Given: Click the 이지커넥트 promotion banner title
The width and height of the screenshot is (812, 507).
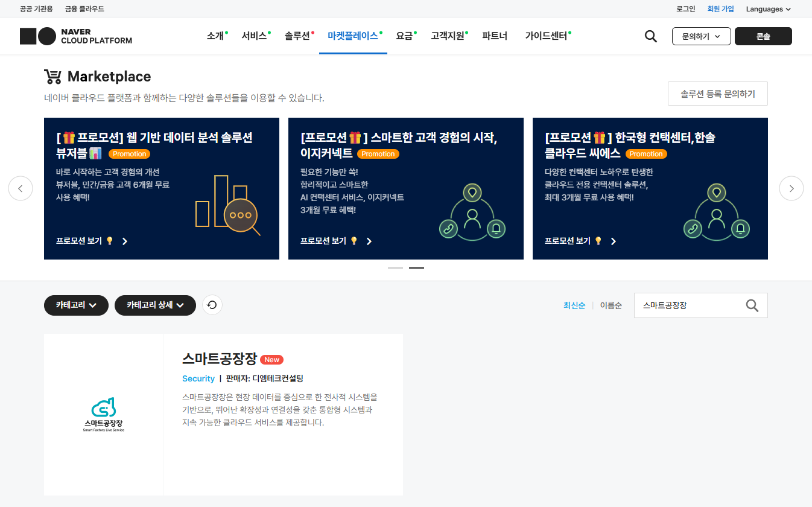Looking at the screenshot, I should click(x=399, y=145).
